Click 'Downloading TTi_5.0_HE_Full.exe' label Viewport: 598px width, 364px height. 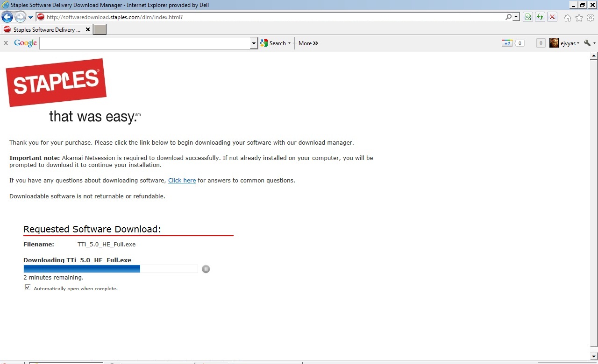click(77, 260)
